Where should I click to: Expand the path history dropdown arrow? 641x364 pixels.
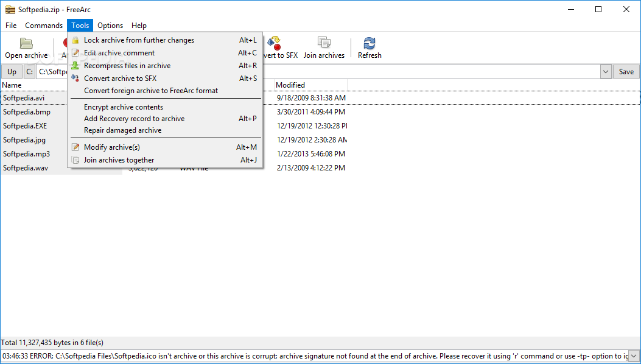pos(606,72)
